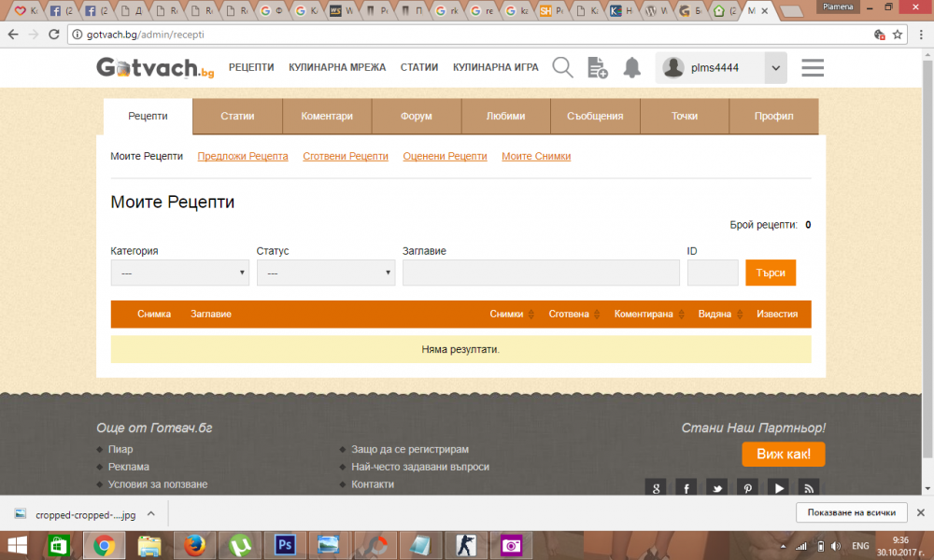Open the Twitter footer icon

(x=717, y=488)
